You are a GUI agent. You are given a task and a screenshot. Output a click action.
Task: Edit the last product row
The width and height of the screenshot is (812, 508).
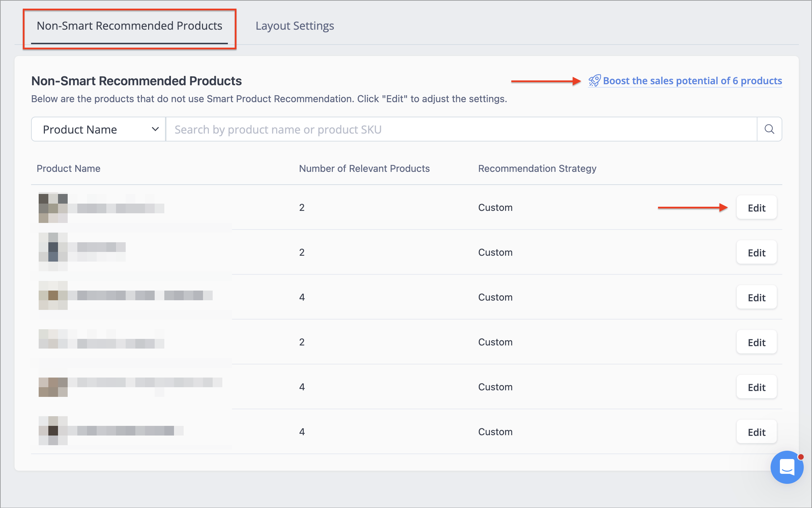pos(756,432)
